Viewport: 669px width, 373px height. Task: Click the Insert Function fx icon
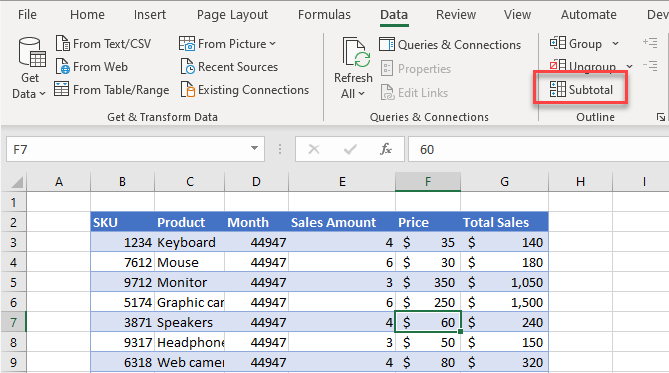[x=386, y=149]
